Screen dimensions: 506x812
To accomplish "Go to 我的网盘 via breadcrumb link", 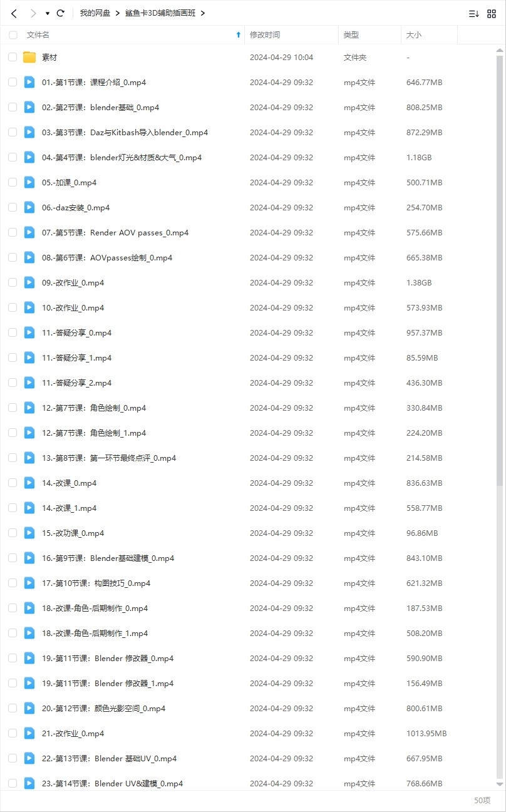I will pos(95,13).
